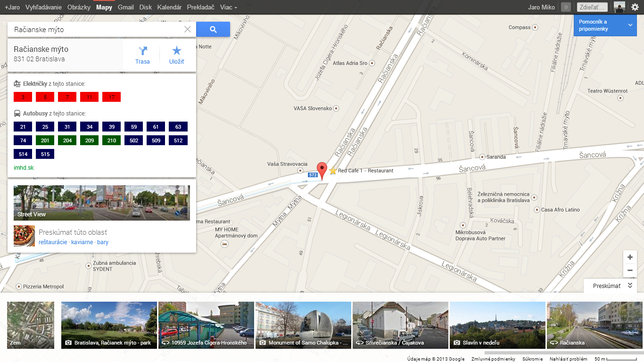Select the Teatro Wüstenrot map marker
Screen dimensions: 644x362
tap(620, 98)
